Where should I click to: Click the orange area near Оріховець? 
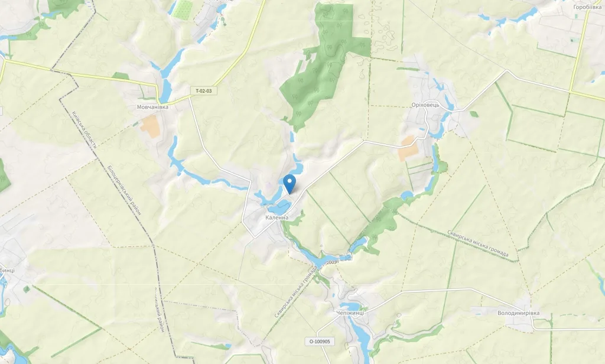point(408,149)
